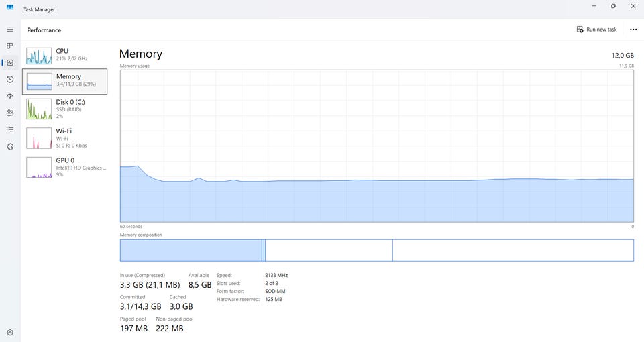Click the 2133 MHz speed value
644x342 pixels.
[x=276, y=275]
